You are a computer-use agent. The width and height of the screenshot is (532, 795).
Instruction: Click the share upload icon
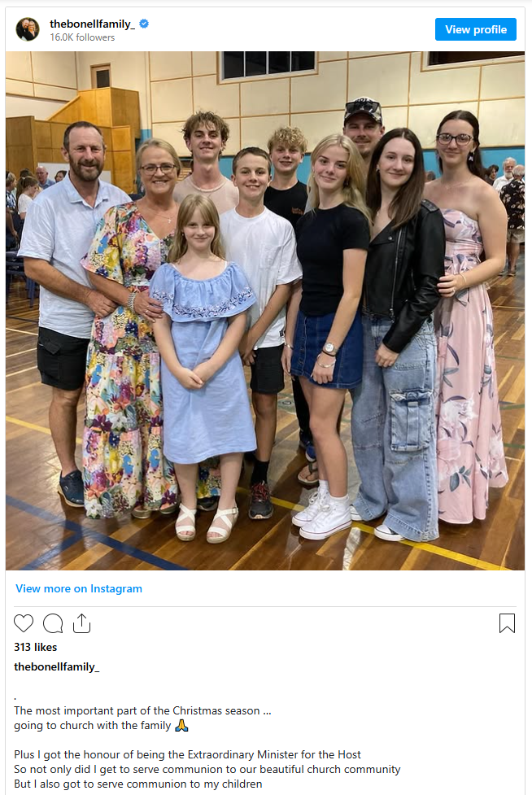click(81, 623)
